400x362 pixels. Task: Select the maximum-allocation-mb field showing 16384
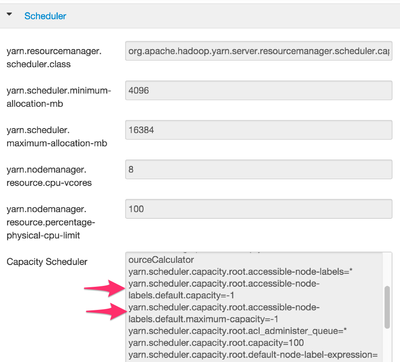click(x=259, y=130)
